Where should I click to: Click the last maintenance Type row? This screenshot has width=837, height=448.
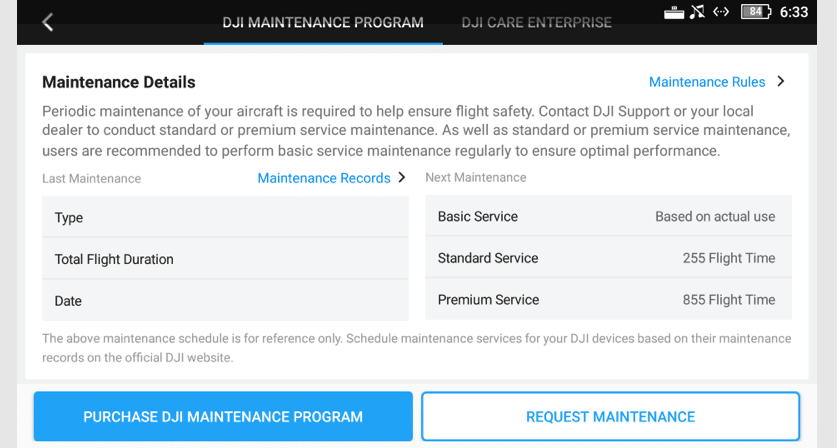point(225,217)
